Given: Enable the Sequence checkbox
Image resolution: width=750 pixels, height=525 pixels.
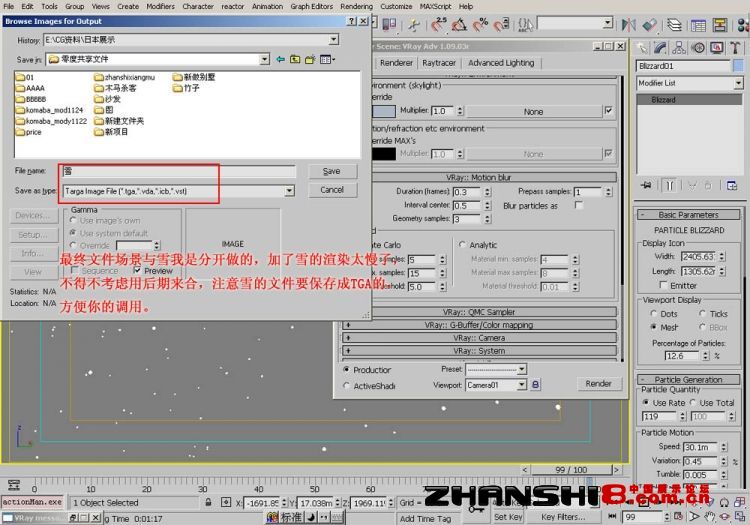Looking at the screenshot, I should pos(75,270).
